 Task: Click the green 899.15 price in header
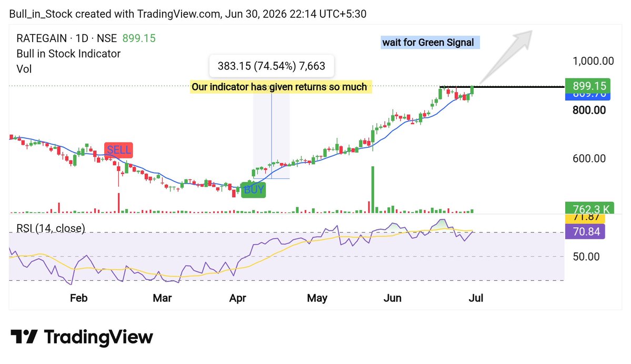[139, 38]
